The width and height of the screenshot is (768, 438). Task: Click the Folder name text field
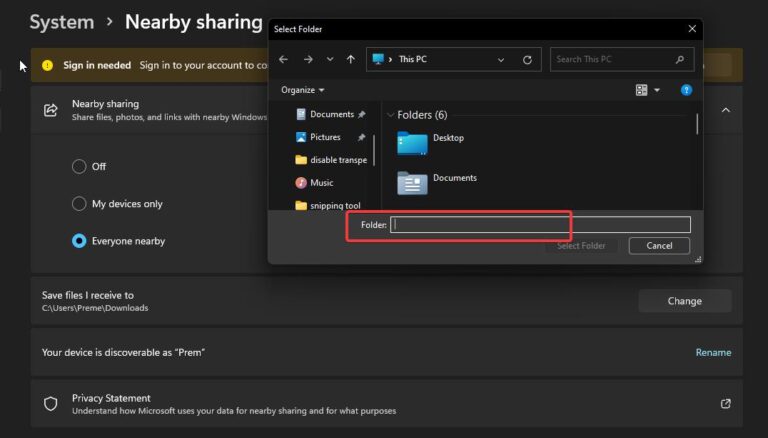point(540,225)
